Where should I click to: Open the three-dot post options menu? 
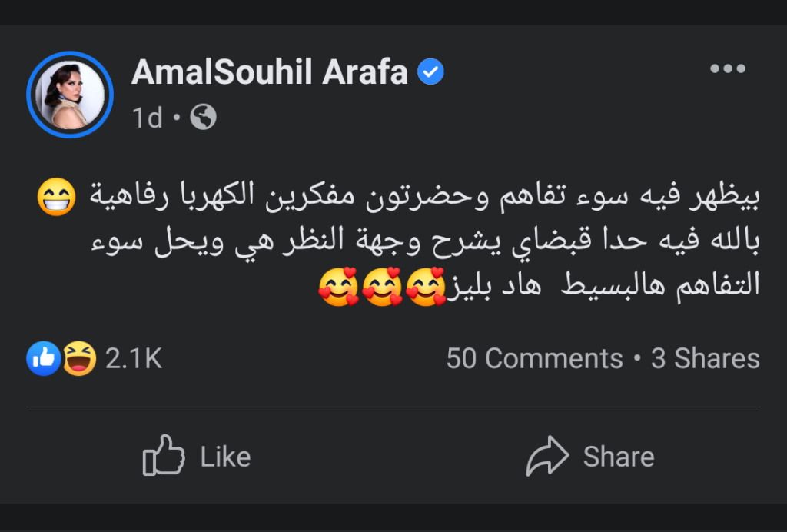(727, 69)
